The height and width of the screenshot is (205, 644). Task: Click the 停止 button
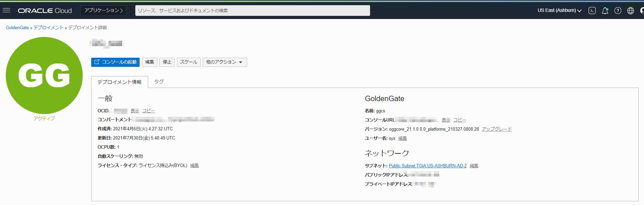point(167,62)
